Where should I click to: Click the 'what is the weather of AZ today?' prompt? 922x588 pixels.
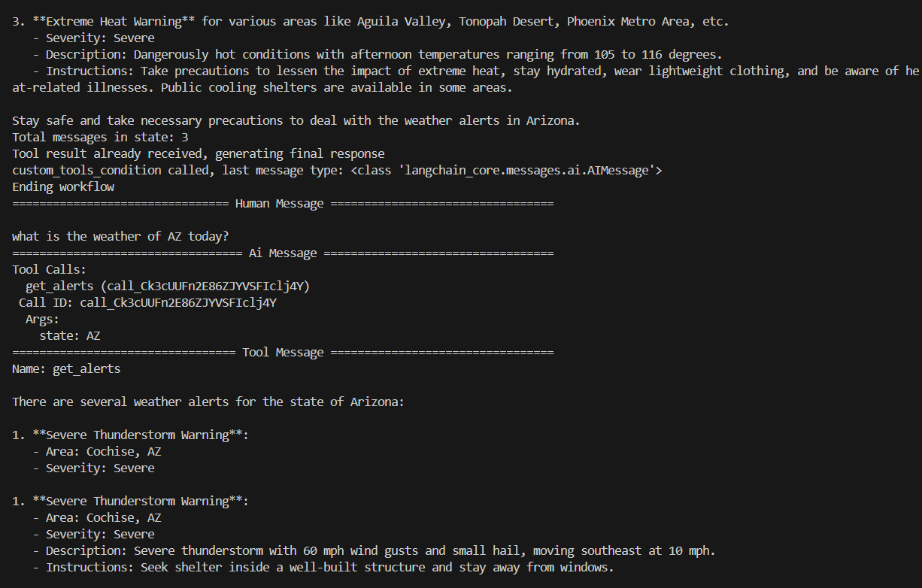(120, 236)
